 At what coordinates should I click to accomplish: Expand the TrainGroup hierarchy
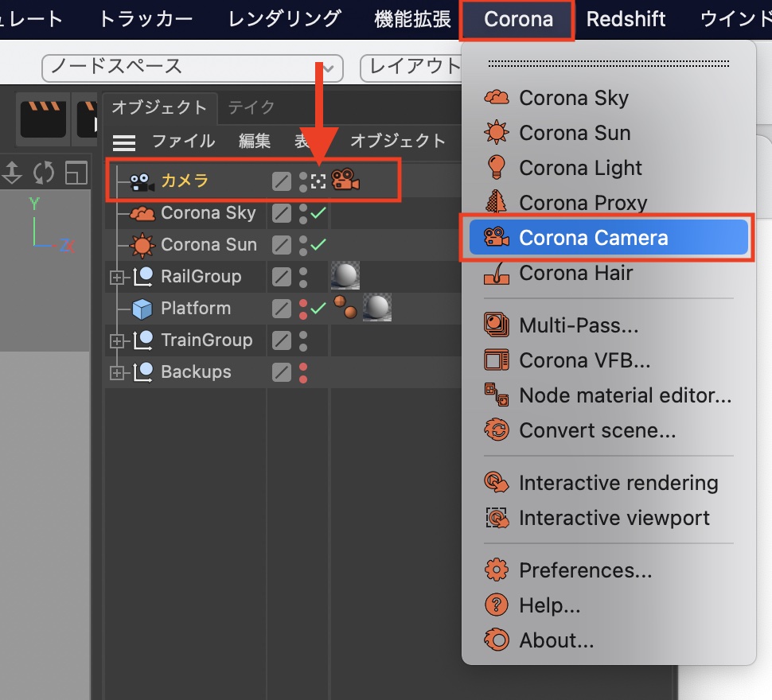pyautogui.click(x=118, y=341)
